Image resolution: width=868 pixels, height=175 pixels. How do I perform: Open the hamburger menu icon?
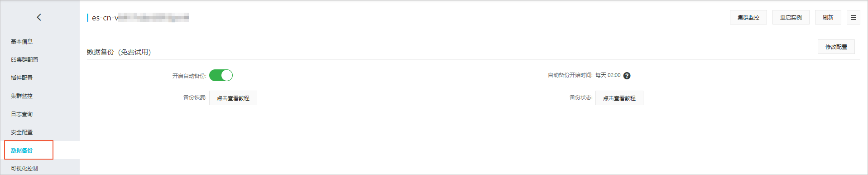tap(853, 17)
